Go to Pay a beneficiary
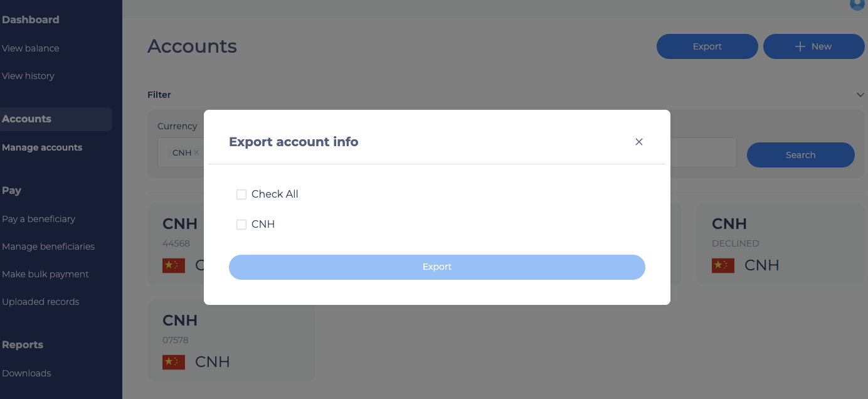 pos(38,219)
